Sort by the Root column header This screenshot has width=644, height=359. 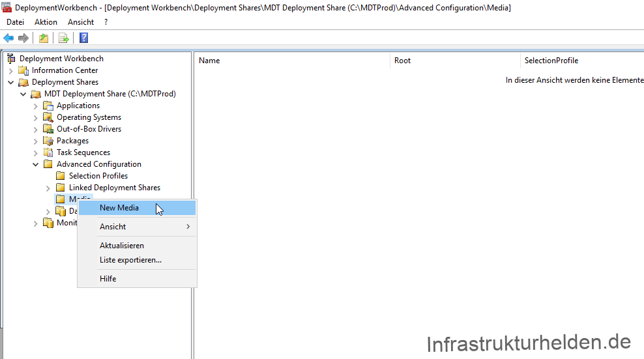pyautogui.click(x=455, y=61)
